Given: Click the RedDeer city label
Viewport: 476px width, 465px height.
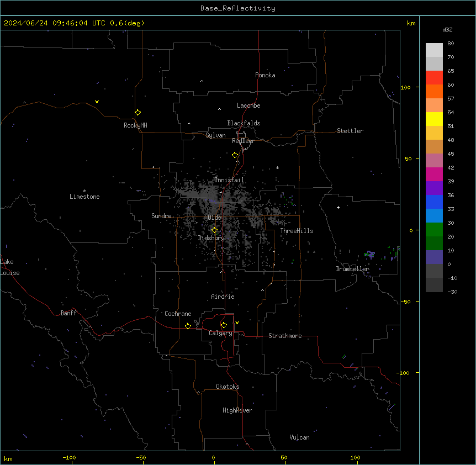Looking at the screenshot, I should [x=243, y=141].
